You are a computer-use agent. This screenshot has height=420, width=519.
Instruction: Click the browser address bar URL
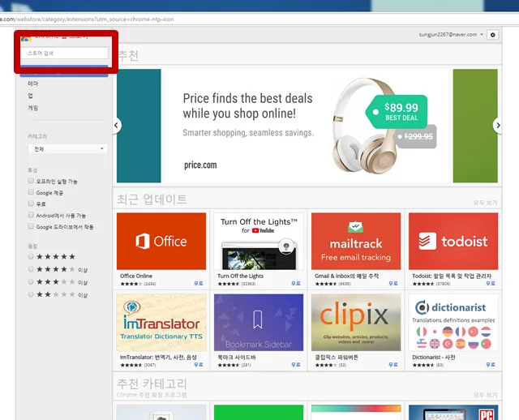point(87,19)
